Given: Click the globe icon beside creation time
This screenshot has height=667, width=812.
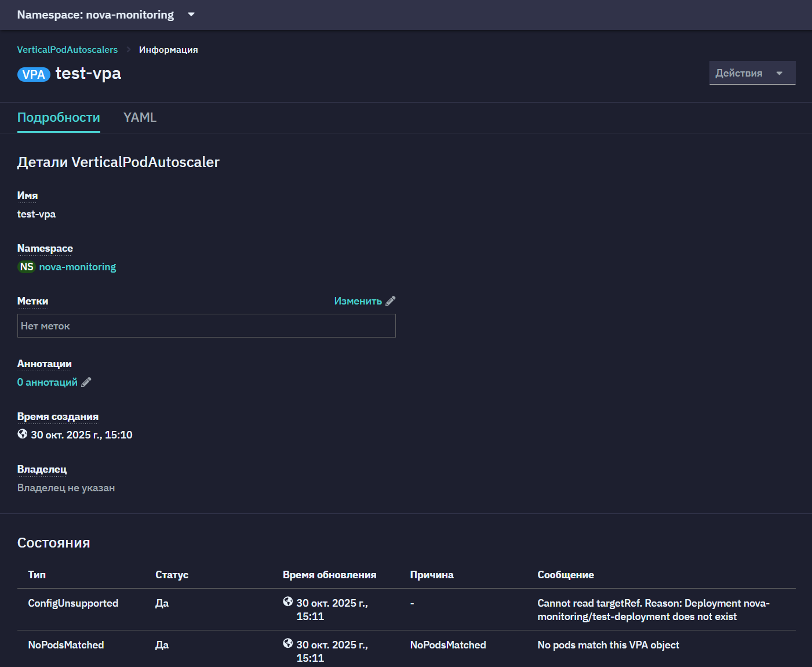Looking at the screenshot, I should (23, 434).
